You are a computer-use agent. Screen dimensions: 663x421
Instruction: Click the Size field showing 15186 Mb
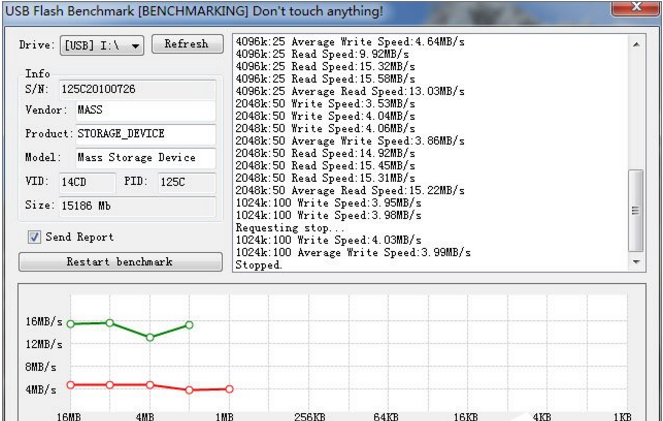point(137,206)
